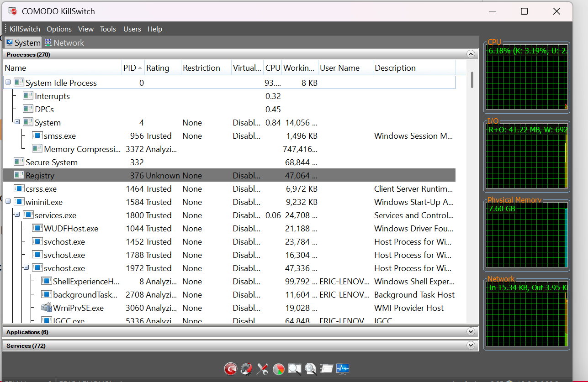Image resolution: width=588 pixels, height=382 pixels.
Task: Click the "Windows Start-Up A..." description
Action: pos(414,202)
